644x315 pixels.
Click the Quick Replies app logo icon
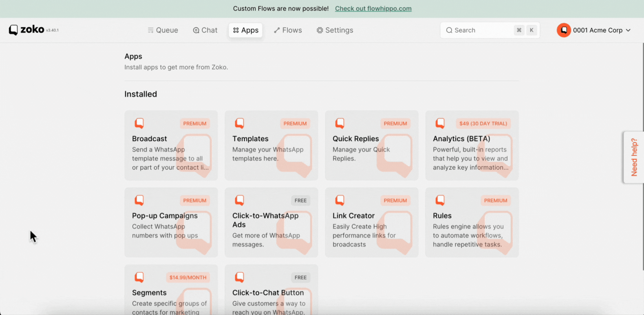340,123
